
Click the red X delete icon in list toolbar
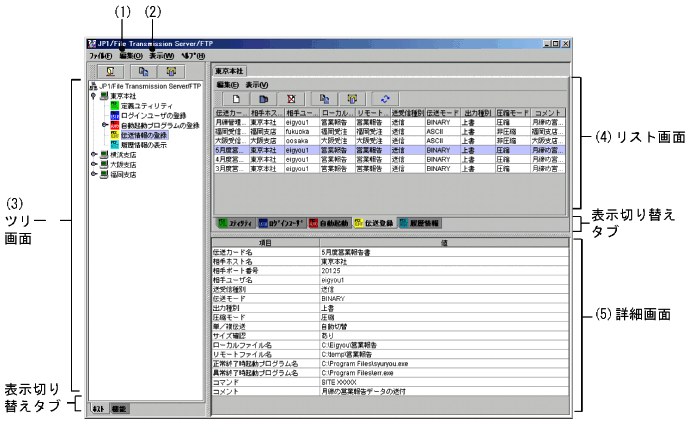(x=291, y=99)
